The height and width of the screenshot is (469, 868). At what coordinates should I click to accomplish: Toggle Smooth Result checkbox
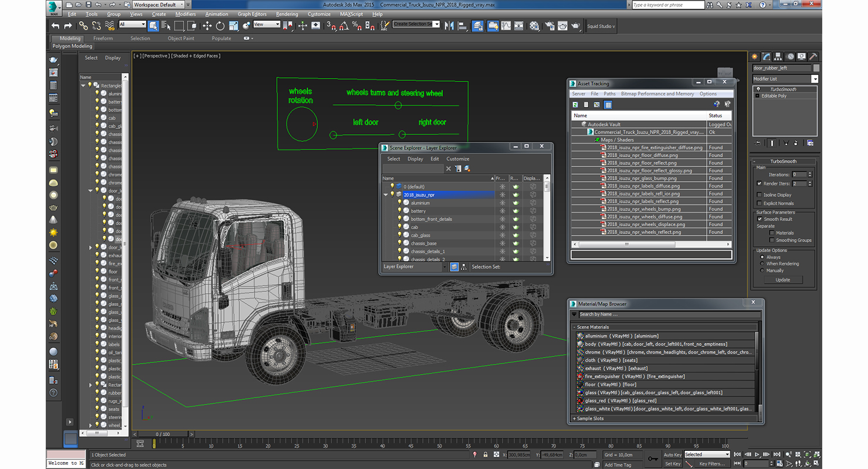point(759,219)
